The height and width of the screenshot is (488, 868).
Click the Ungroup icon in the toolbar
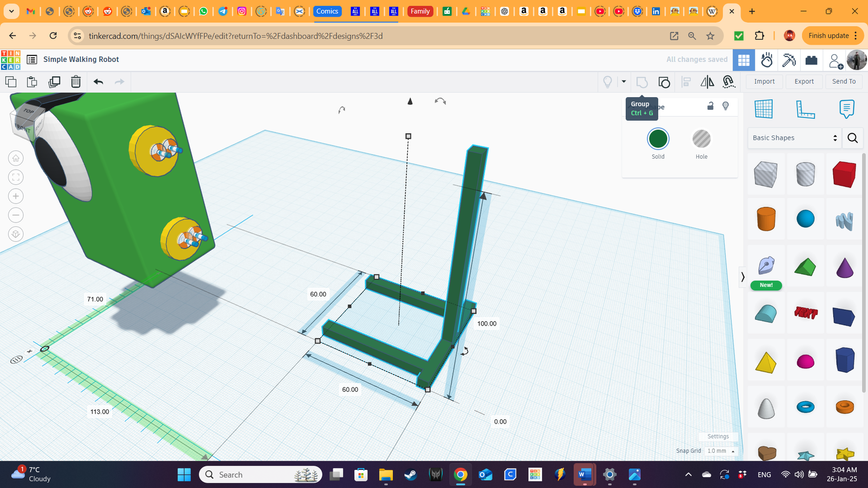point(664,81)
